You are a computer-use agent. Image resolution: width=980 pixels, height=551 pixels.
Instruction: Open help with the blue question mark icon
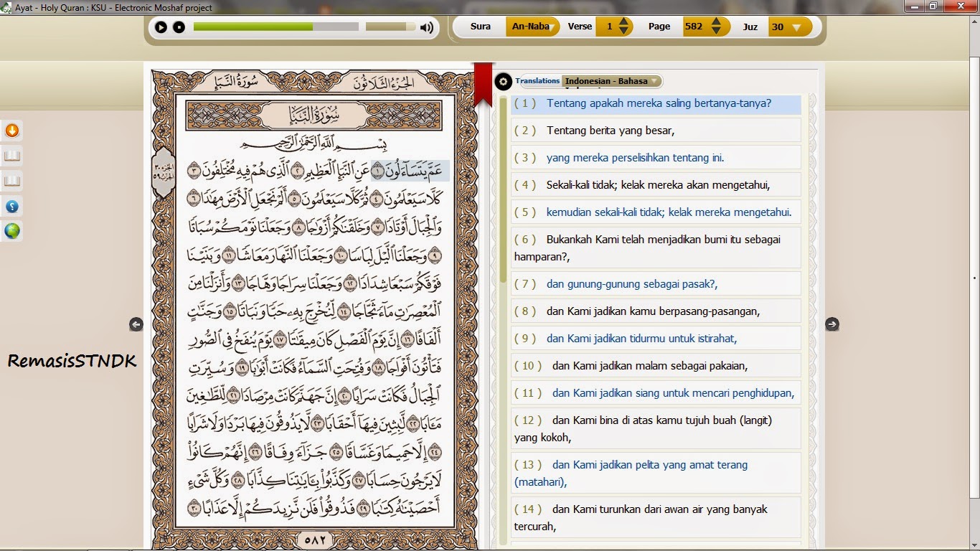click(11, 207)
